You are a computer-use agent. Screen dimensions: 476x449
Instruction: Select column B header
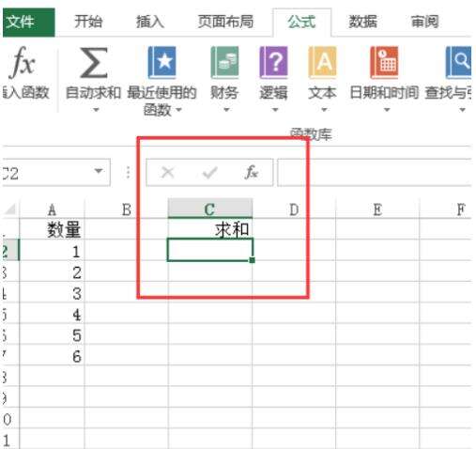126,209
